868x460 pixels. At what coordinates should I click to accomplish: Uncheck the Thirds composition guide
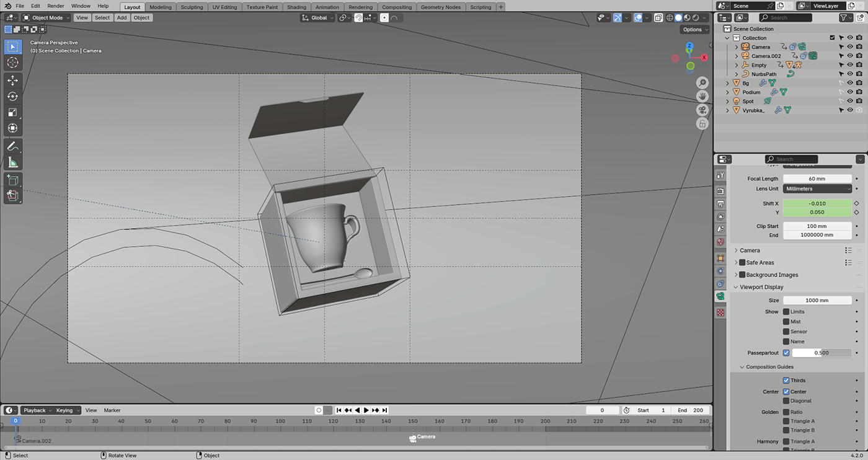coord(786,381)
